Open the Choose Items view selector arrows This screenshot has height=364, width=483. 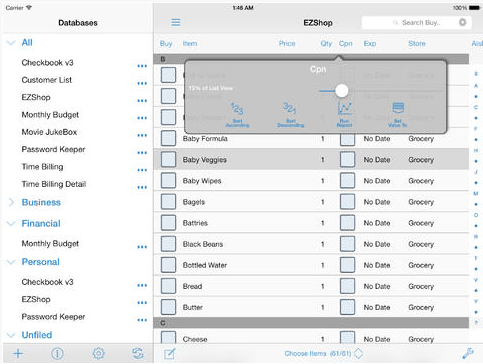click(x=358, y=353)
